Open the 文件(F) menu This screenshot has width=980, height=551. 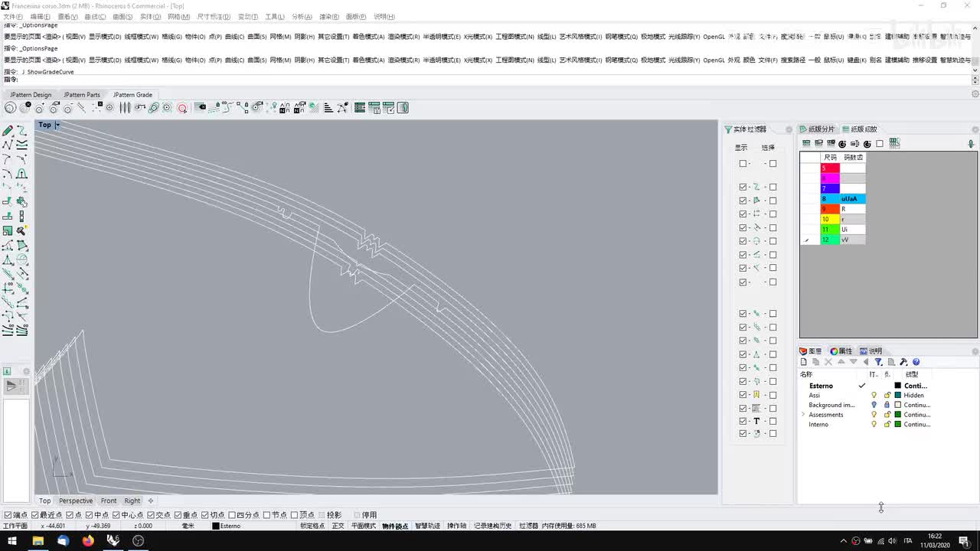tap(13, 16)
